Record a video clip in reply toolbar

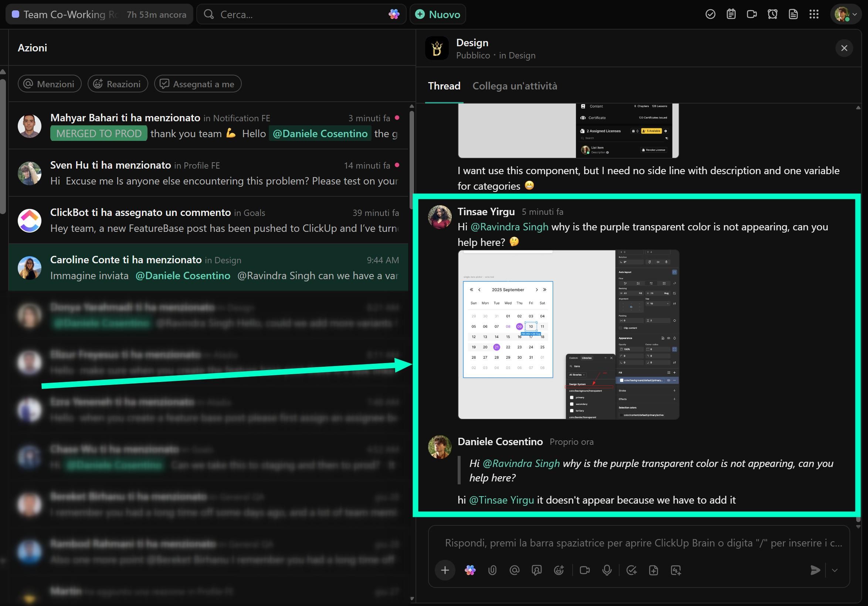(585, 570)
